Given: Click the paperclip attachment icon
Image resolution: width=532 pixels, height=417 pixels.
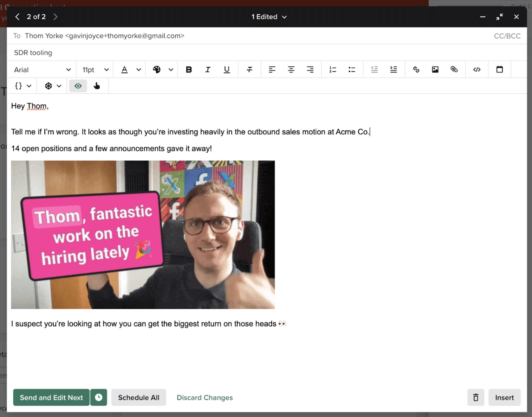Looking at the screenshot, I should (x=454, y=69).
